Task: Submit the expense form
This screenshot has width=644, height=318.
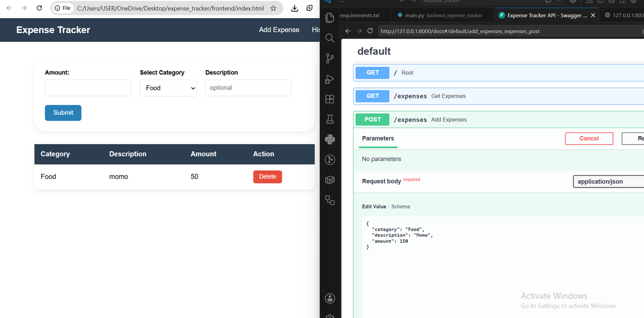Action: (x=63, y=113)
